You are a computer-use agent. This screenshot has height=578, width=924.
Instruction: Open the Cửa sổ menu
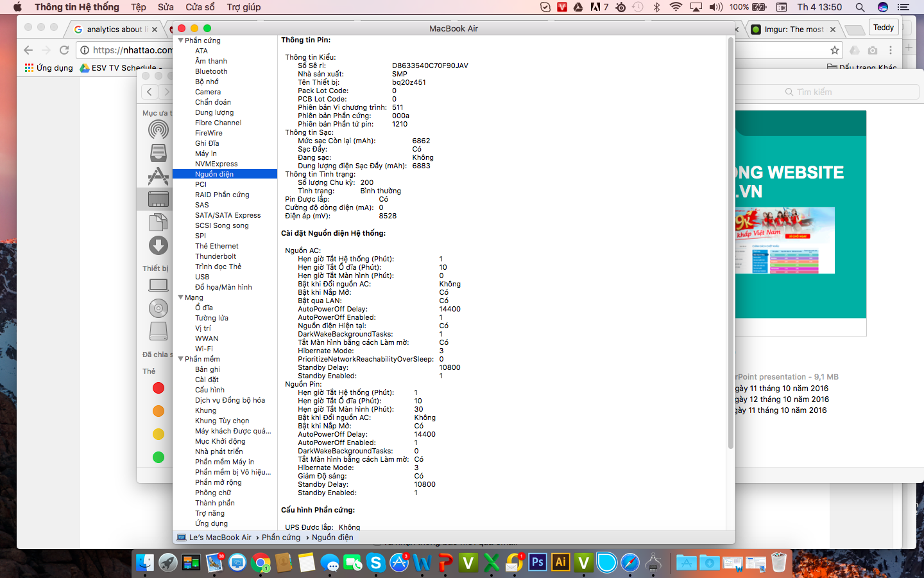pyautogui.click(x=200, y=7)
